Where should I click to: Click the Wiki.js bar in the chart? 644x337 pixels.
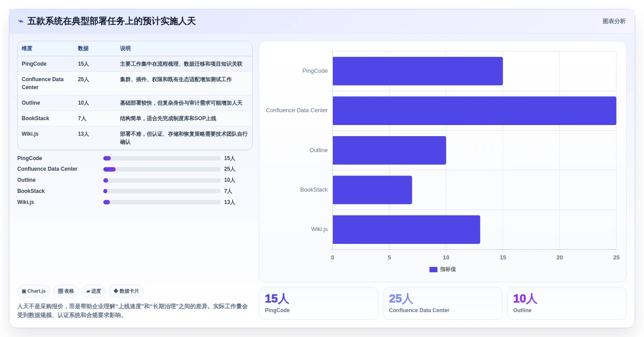pyautogui.click(x=406, y=230)
